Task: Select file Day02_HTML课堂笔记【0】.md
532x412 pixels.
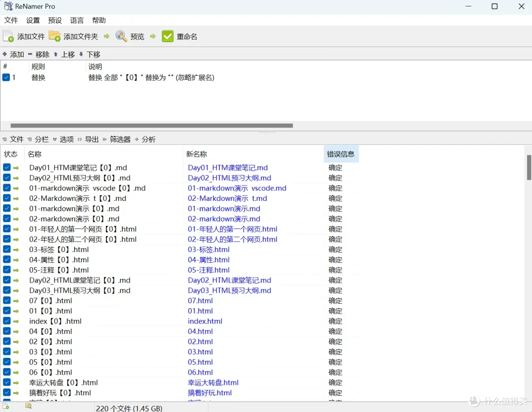Action: pyautogui.click(x=80, y=281)
